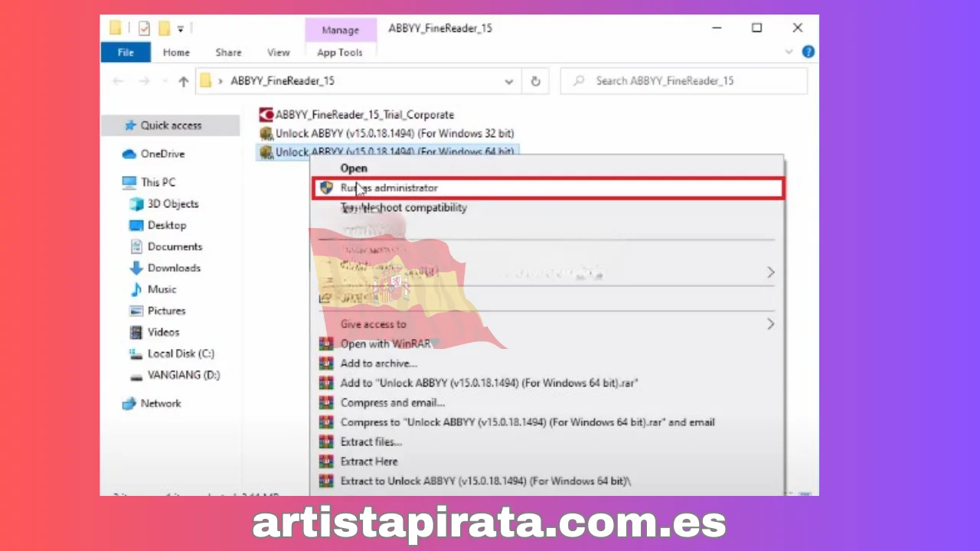Go back with the left arrow
Viewport: 980px width, 551px height.
click(x=118, y=81)
